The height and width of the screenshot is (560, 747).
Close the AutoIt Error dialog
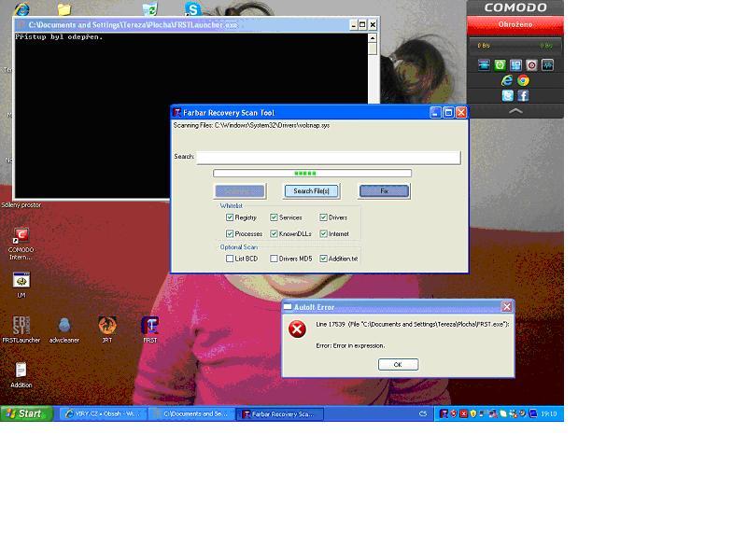(507, 307)
